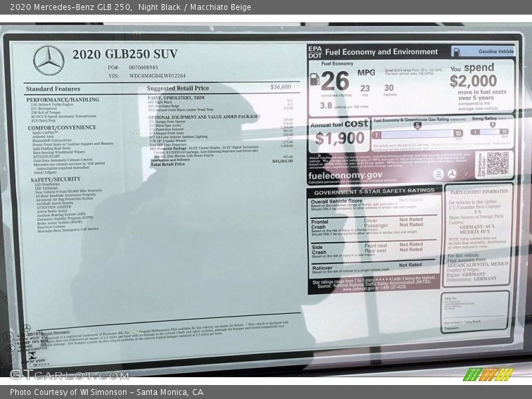Click the 23 city MPG value

pyautogui.click(x=364, y=88)
